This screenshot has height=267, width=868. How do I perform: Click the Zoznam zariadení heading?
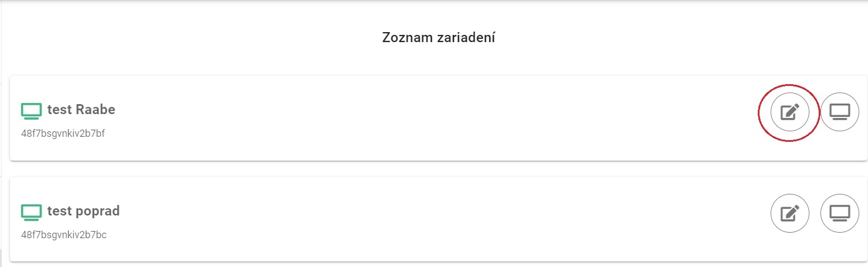pos(438,38)
